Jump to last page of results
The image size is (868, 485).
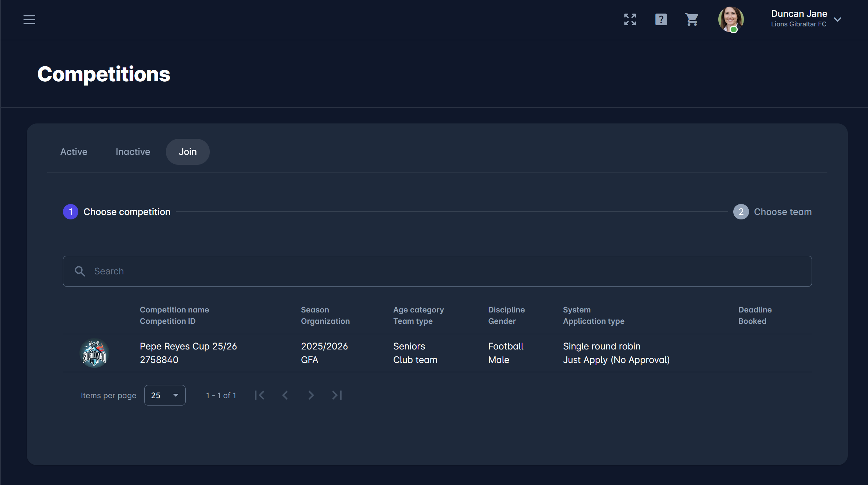click(x=337, y=395)
